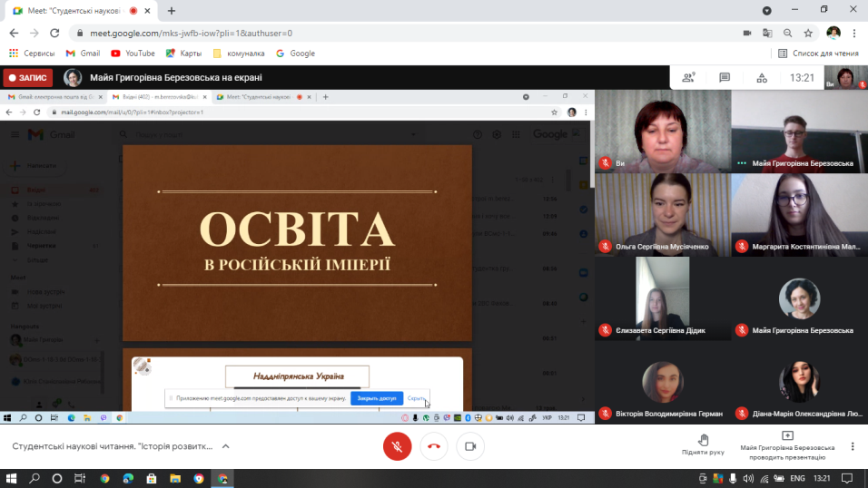The width and height of the screenshot is (868, 488).
Task: Open the three-dot more options in Meet bar
Action: [853, 446]
